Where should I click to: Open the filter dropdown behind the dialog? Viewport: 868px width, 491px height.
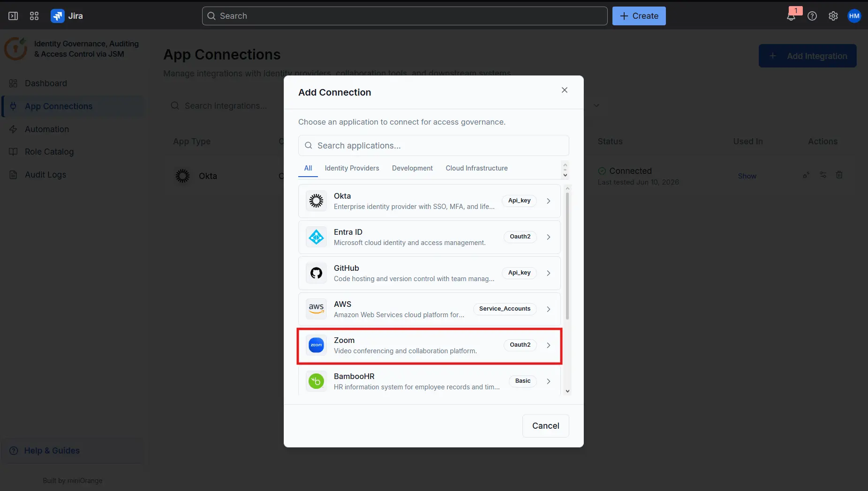coord(596,105)
